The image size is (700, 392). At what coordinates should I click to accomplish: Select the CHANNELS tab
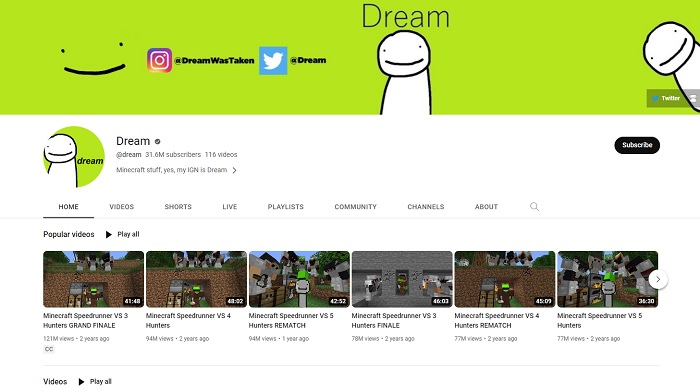tap(425, 207)
